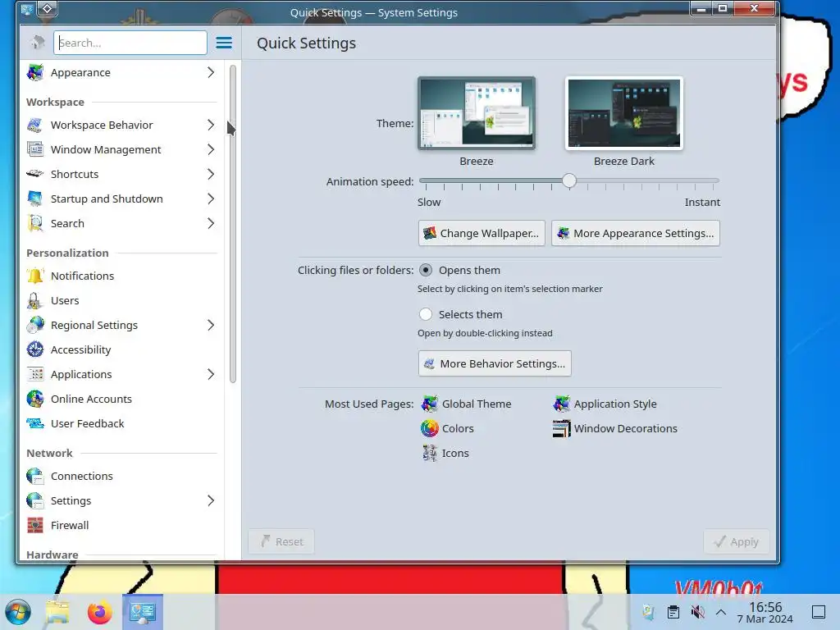Viewport: 840px width, 630px height.
Task: Open the Online Accounts icon
Action: [x=35, y=399]
